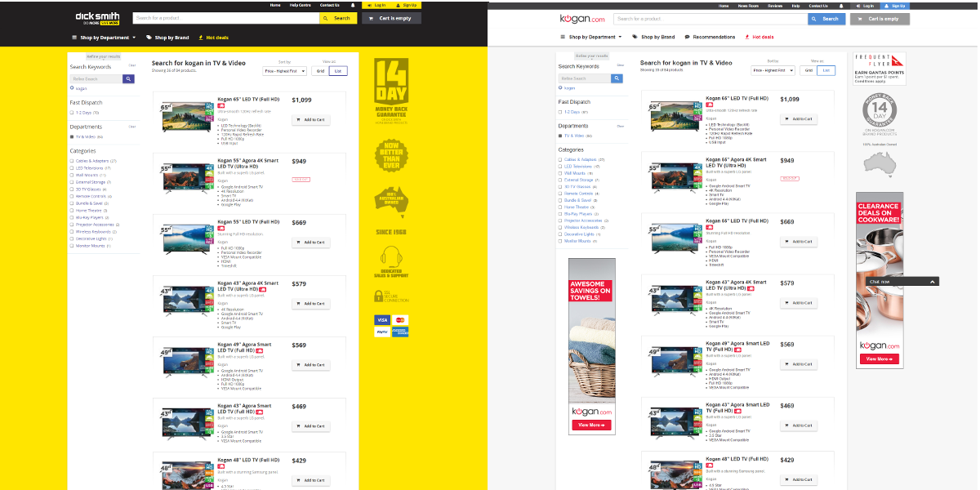
Task: Check Wall Mounts category on Dick Smith
Action: tap(72, 175)
